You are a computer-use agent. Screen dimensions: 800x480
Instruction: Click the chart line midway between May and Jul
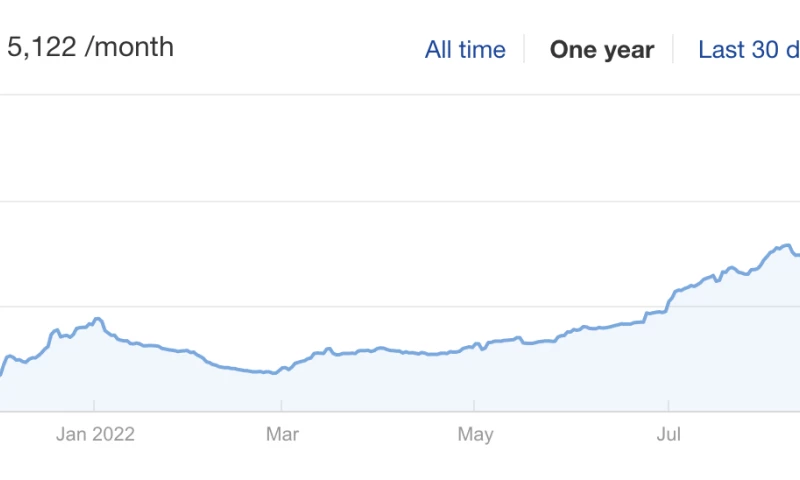tap(571, 329)
